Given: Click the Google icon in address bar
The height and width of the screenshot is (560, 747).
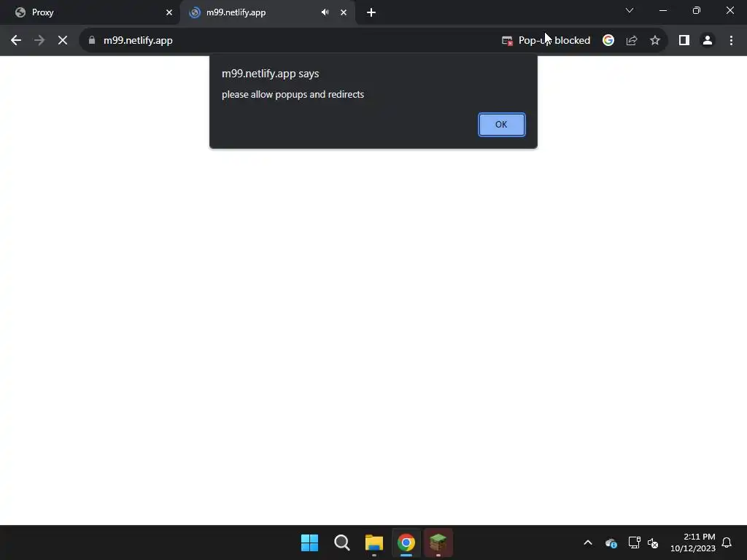Looking at the screenshot, I should tap(608, 41).
